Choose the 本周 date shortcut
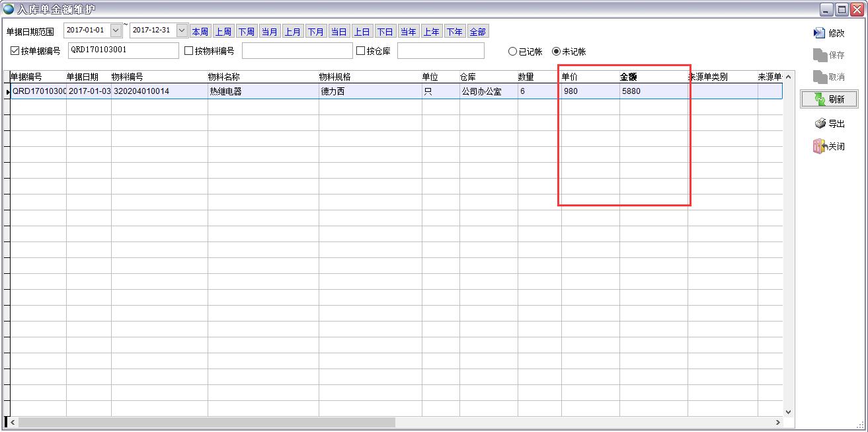 [x=200, y=32]
